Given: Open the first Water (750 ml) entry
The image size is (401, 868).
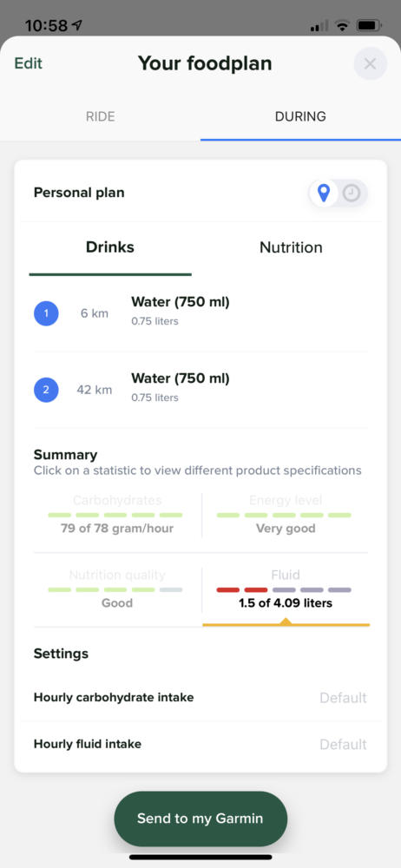Looking at the screenshot, I should 200,313.
